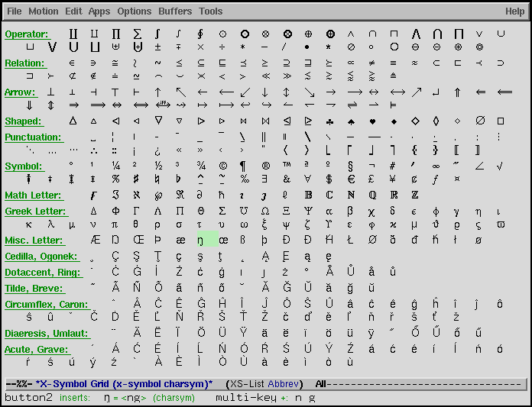This screenshot has height=407, width=532.
Task: Open the Tools menu
Action: [210, 11]
